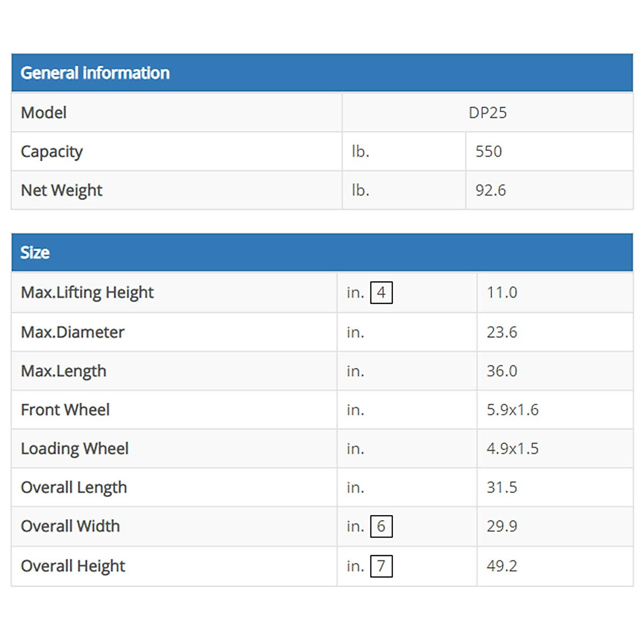The width and height of the screenshot is (644, 644).
Task: Select the Size section header
Action: [x=35, y=252]
